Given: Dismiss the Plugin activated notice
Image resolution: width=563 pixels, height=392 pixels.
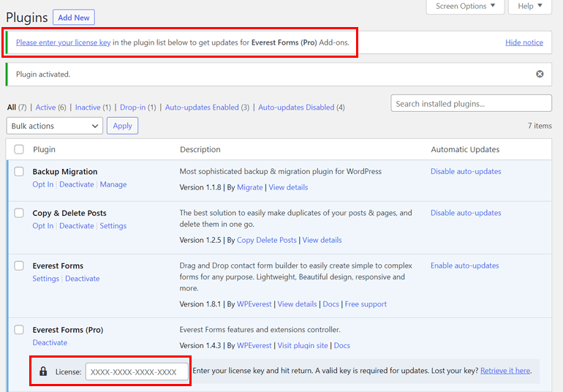Looking at the screenshot, I should pos(540,74).
